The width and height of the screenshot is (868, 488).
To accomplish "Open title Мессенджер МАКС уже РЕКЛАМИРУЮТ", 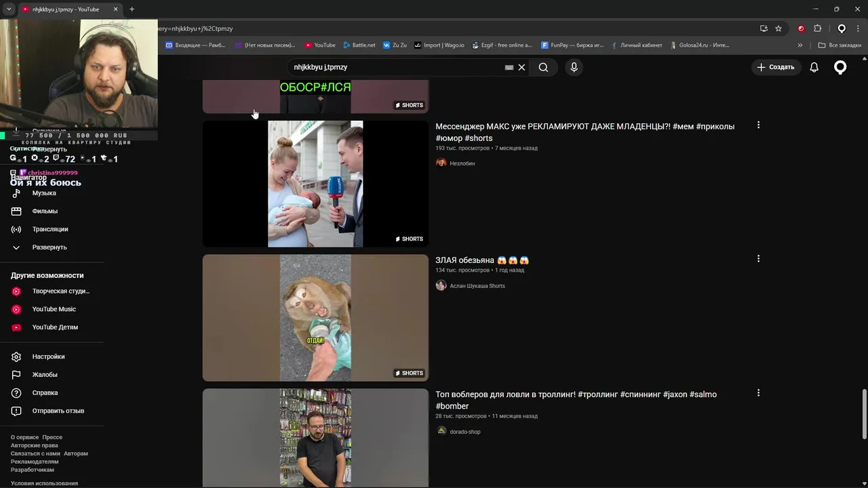I will (x=585, y=132).
